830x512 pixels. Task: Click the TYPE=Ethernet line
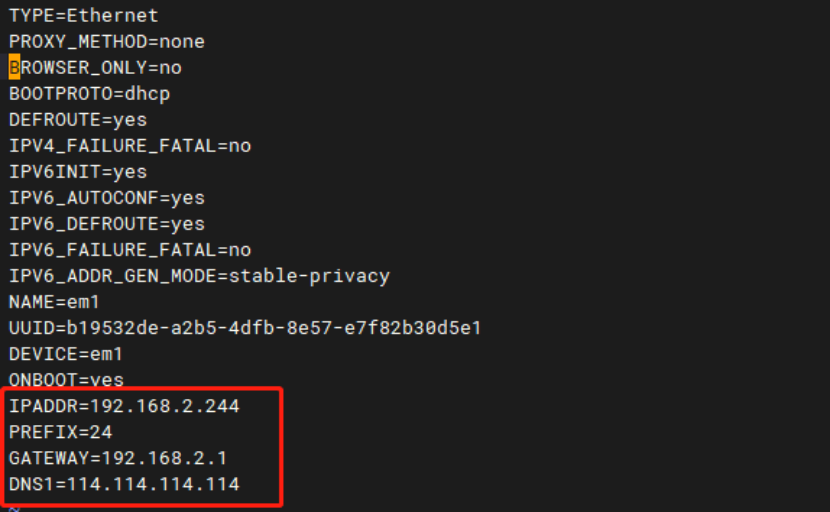(83, 16)
